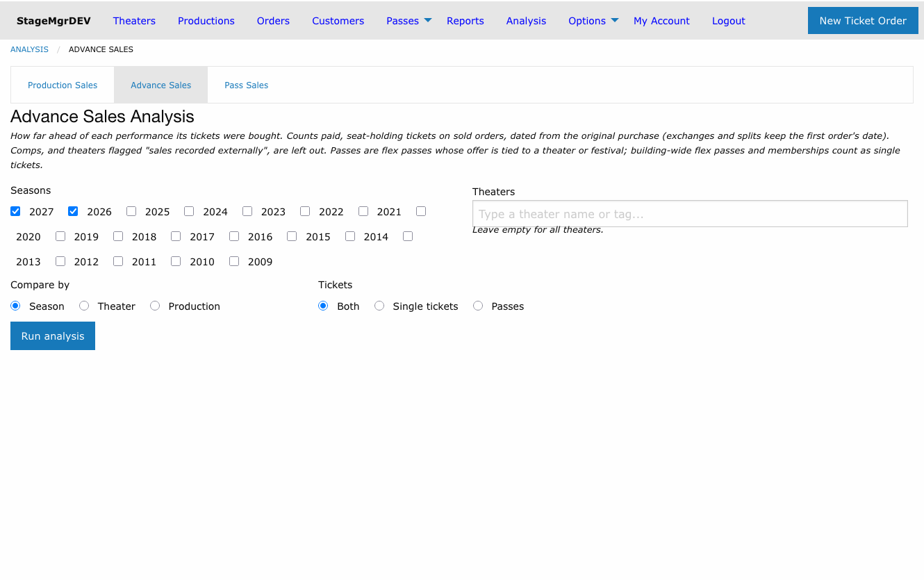The width and height of the screenshot is (924, 580).
Task: Tick the 2014 season checkbox
Action: (350, 236)
